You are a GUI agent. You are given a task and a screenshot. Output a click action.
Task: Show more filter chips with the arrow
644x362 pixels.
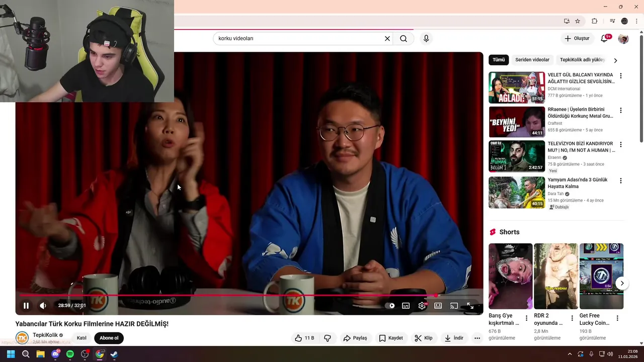pos(615,60)
